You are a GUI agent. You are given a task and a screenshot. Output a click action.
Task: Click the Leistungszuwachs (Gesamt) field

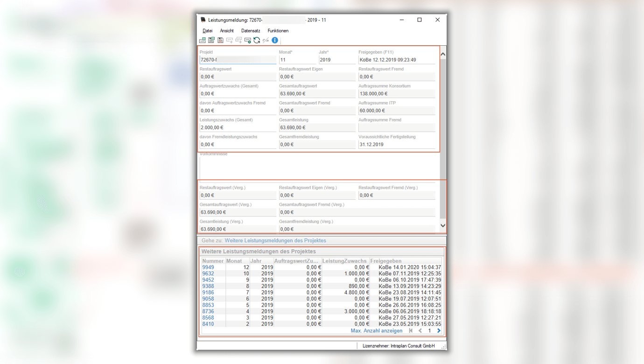[238, 127]
